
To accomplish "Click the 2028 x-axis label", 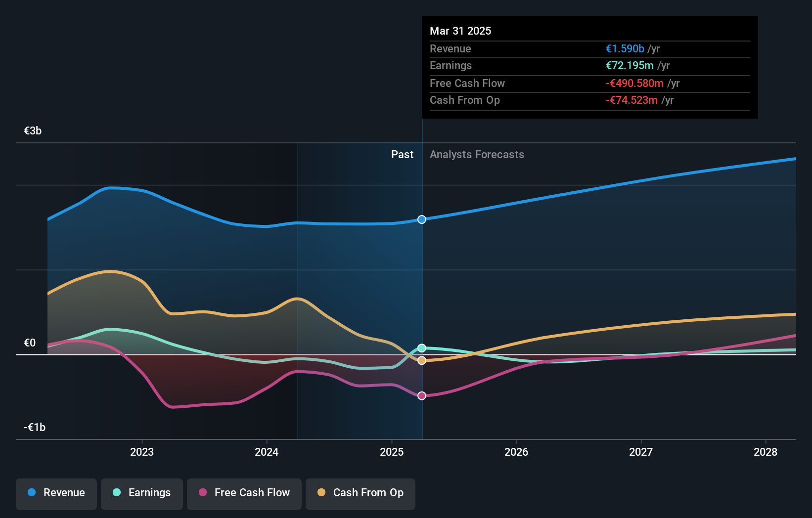I will (766, 452).
